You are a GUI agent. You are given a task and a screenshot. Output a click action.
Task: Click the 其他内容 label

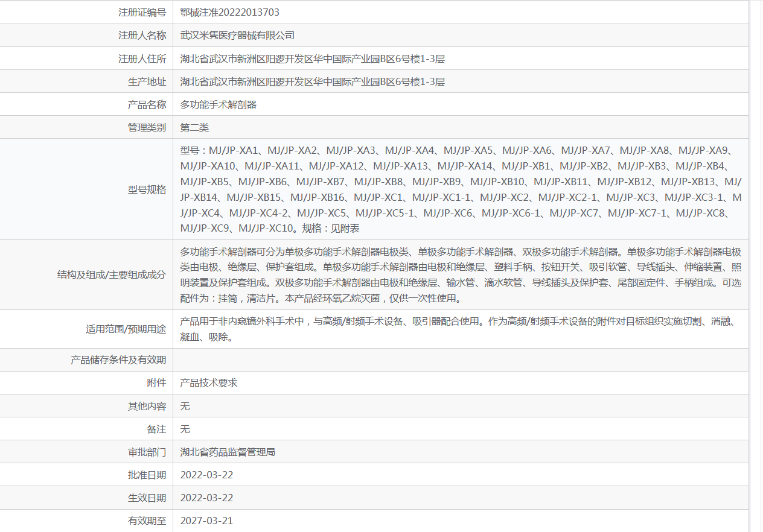(x=147, y=406)
